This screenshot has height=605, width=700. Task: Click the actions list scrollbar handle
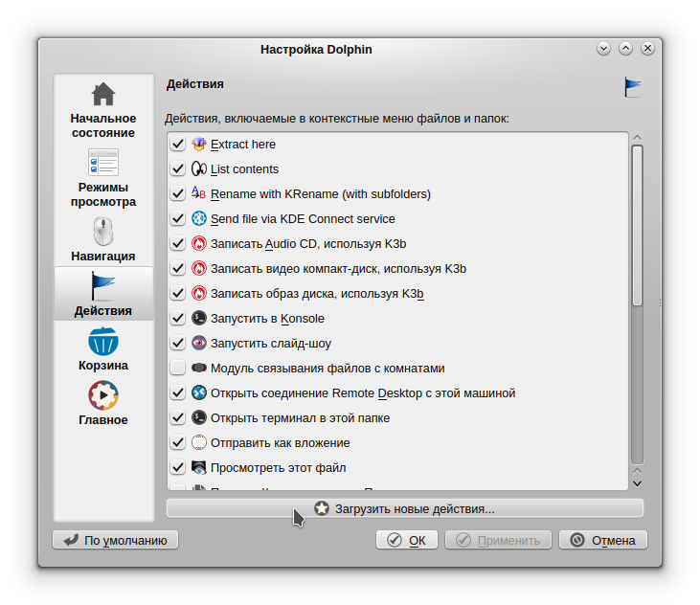(637, 225)
